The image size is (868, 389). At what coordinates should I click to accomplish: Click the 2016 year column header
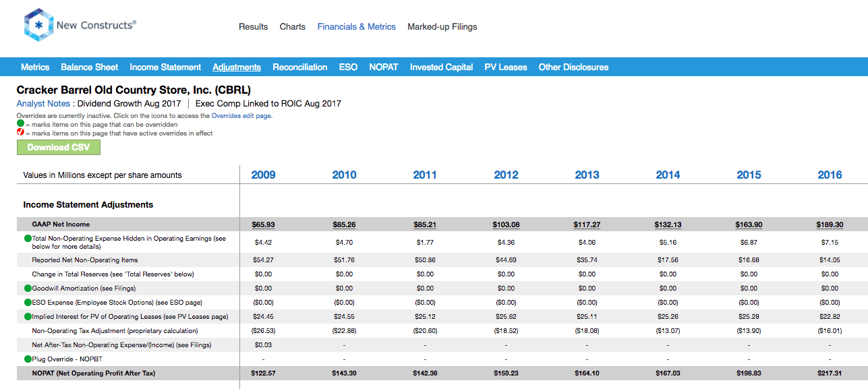click(830, 175)
